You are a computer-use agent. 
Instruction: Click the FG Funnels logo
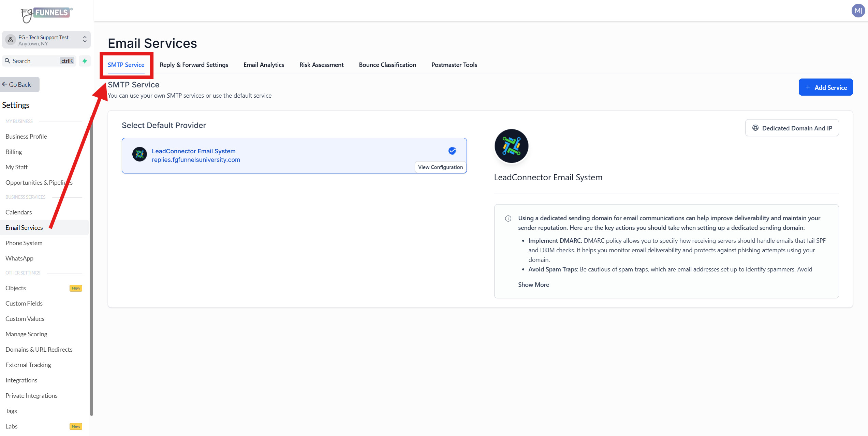(46, 14)
